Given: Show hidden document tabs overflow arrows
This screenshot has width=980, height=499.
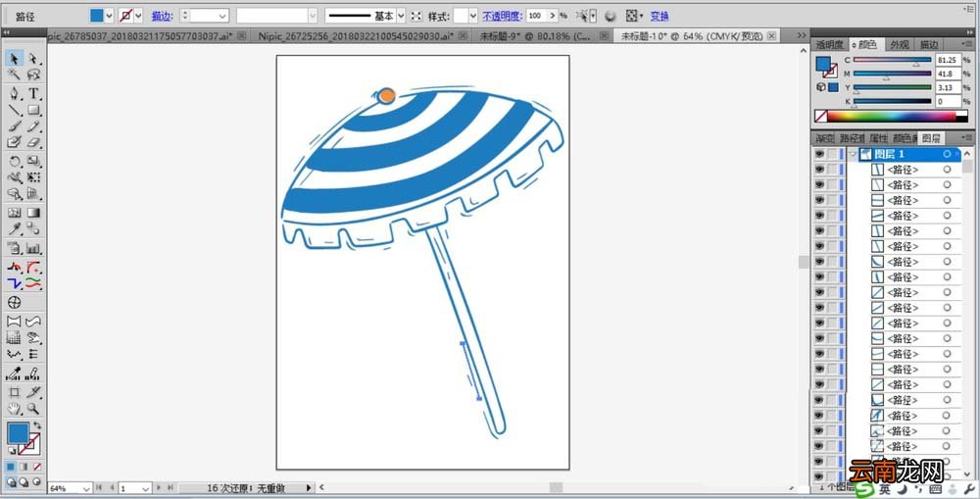Looking at the screenshot, I should pos(802,36).
